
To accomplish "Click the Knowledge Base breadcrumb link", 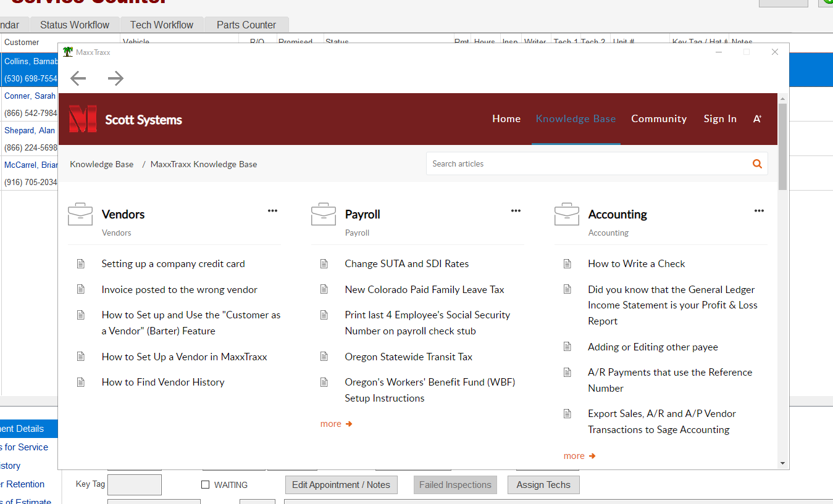I will pyautogui.click(x=101, y=164).
